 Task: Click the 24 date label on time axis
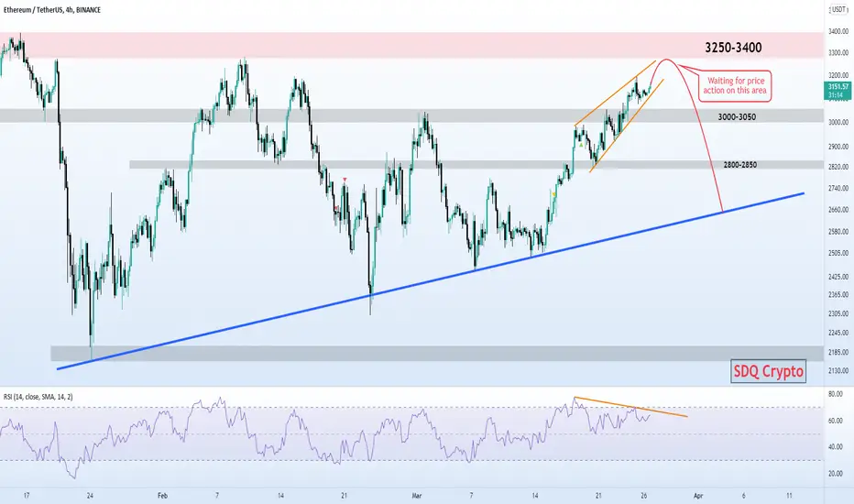pyautogui.click(x=90, y=496)
